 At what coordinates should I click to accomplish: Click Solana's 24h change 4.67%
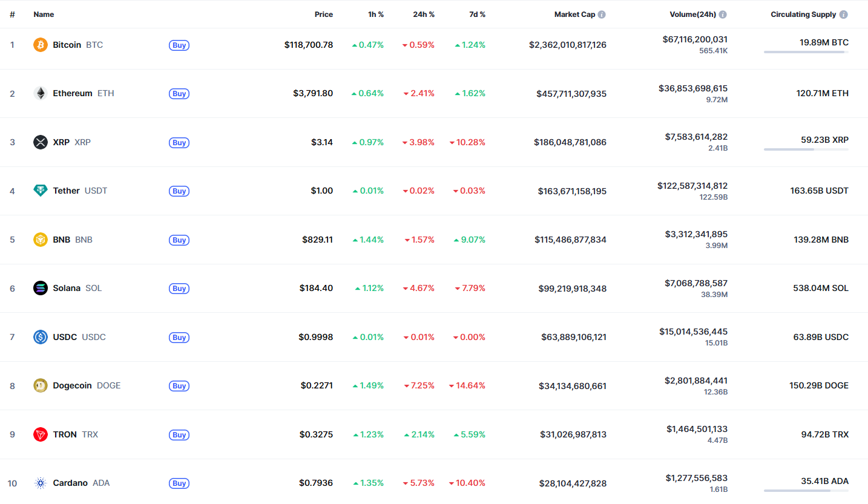point(419,288)
